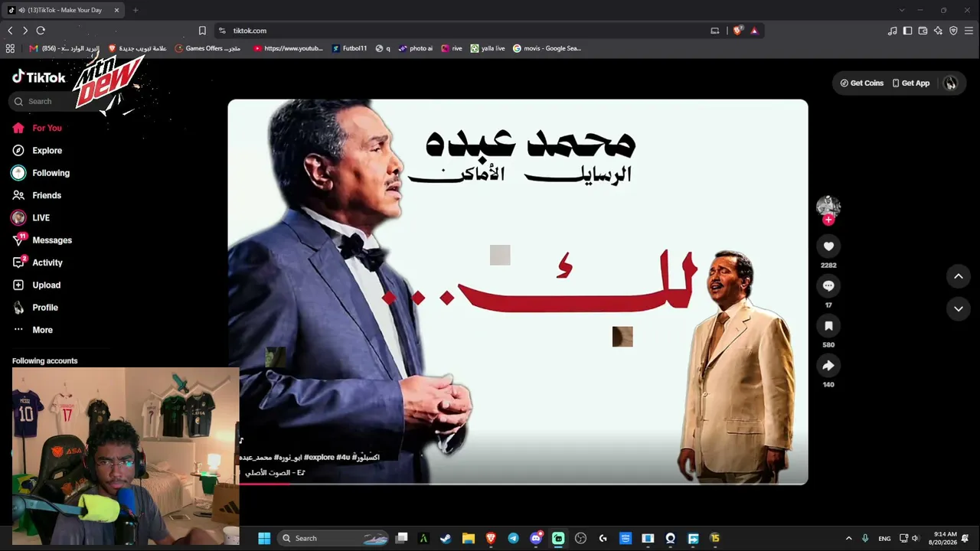Click the Windows taskbar Search box
Image resolution: width=980 pixels, height=551 pixels.
332,538
